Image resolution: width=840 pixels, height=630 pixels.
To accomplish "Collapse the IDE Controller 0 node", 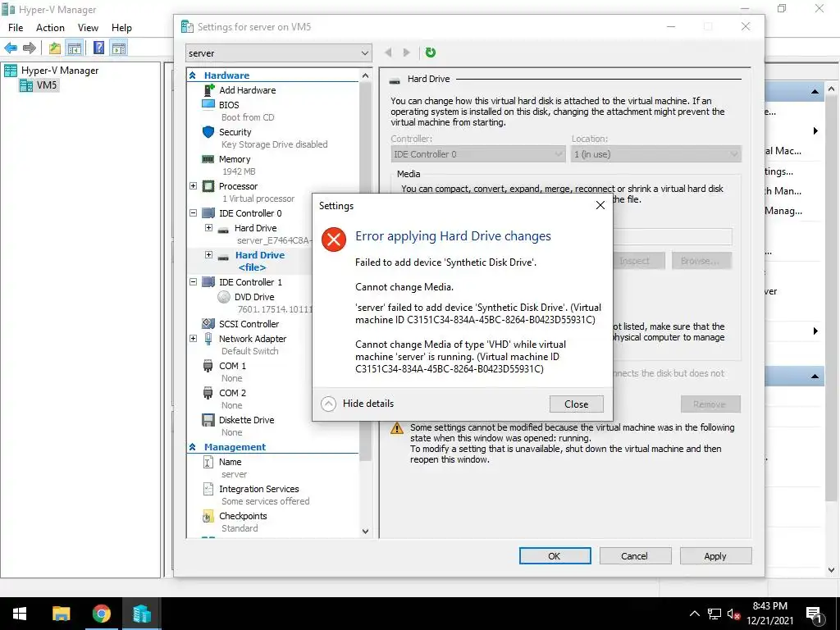I will coord(194,212).
